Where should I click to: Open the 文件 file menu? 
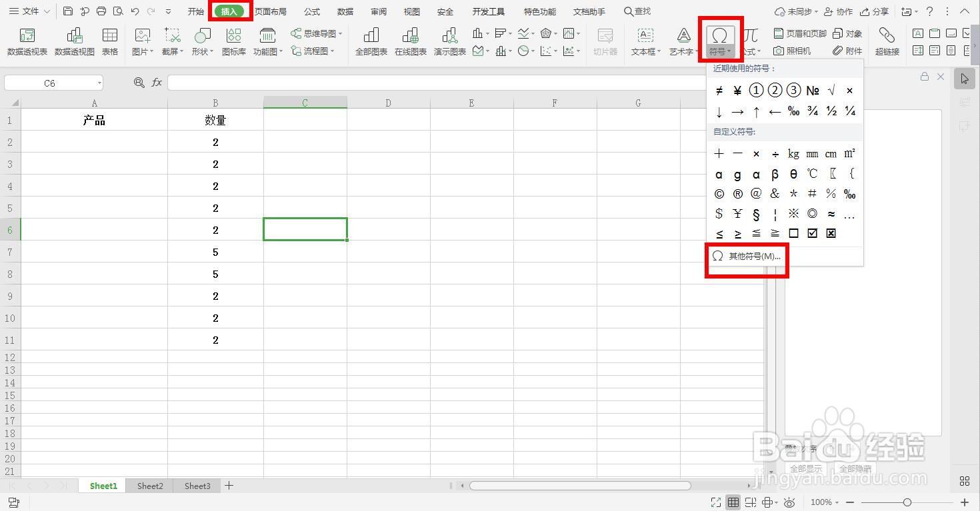30,11
